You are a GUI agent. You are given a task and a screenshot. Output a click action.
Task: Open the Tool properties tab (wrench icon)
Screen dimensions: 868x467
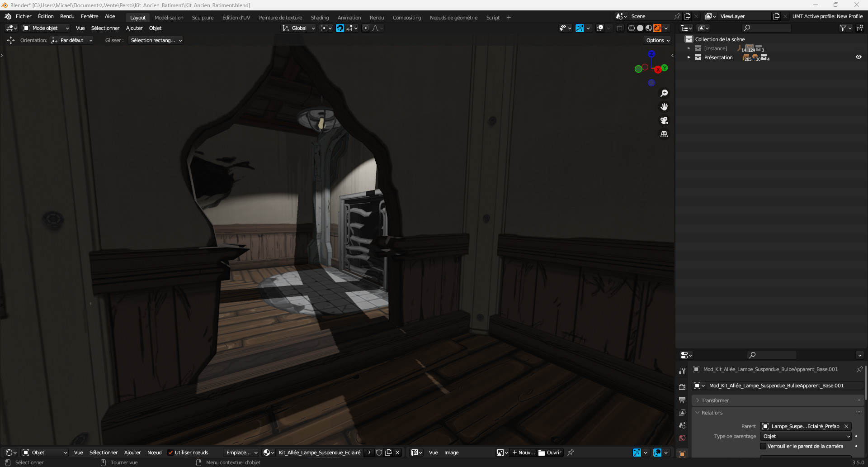tap(682, 371)
